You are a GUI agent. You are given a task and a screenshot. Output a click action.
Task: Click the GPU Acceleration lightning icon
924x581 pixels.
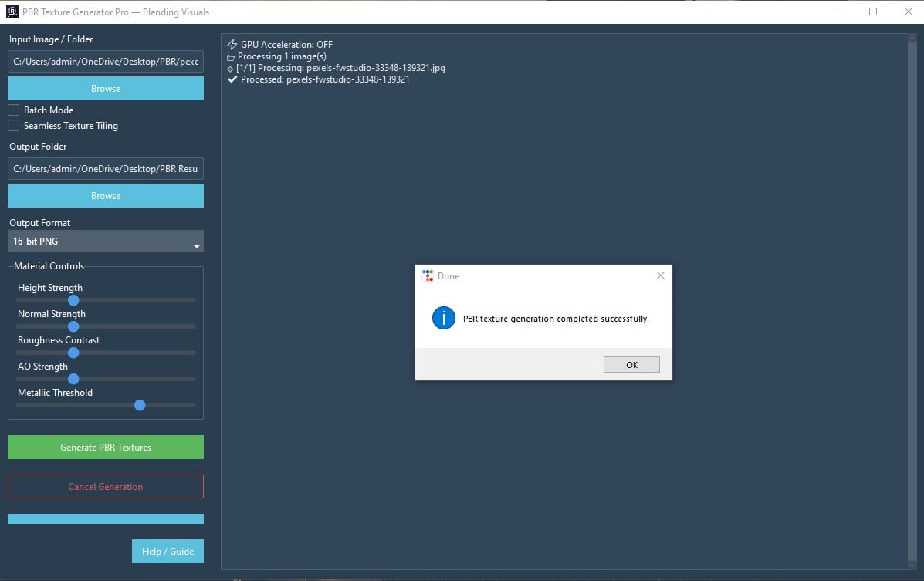(x=232, y=45)
